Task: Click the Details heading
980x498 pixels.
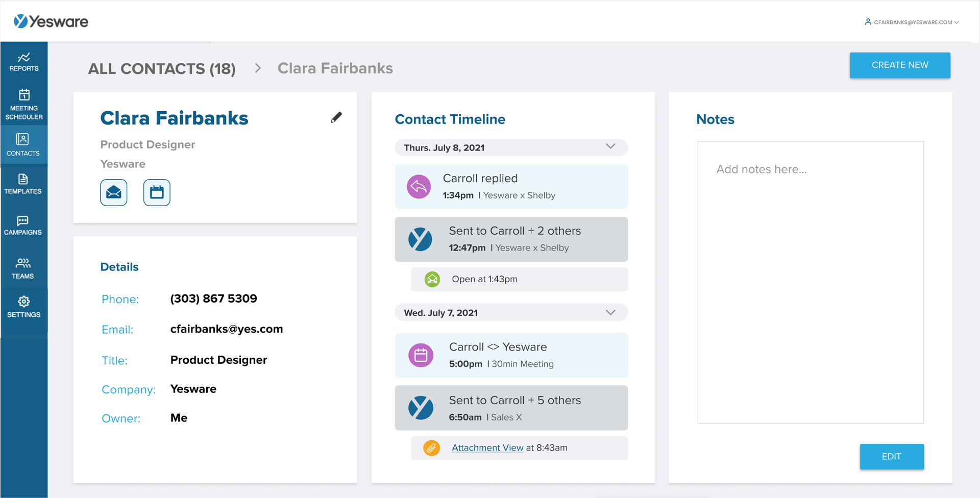Action: point(119,267)
